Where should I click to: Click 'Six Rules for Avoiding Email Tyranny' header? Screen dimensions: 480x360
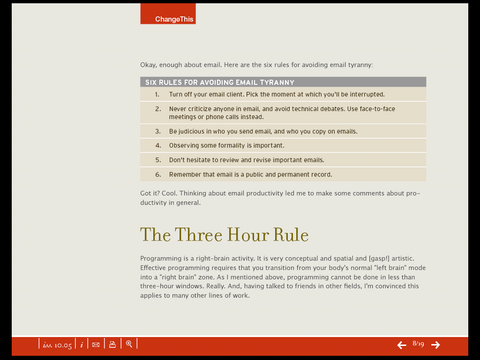[x=283, y=82]
